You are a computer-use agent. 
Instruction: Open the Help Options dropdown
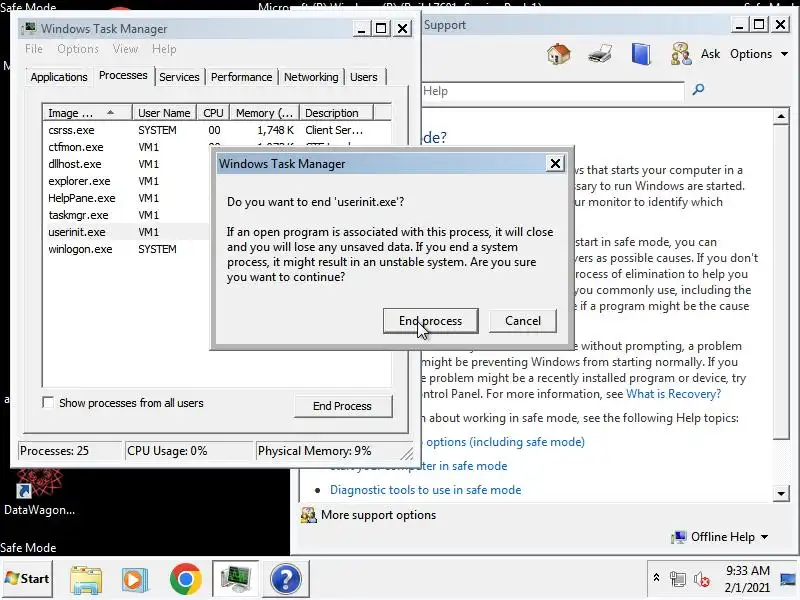(759, 54)
